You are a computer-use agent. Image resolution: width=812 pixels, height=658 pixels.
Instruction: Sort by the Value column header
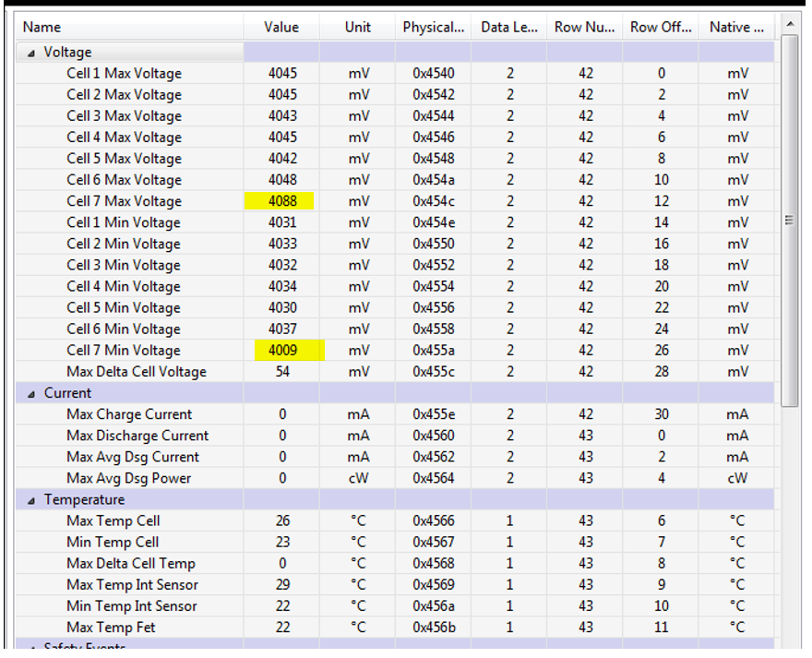pyautogui.click(x=281, y=27)
